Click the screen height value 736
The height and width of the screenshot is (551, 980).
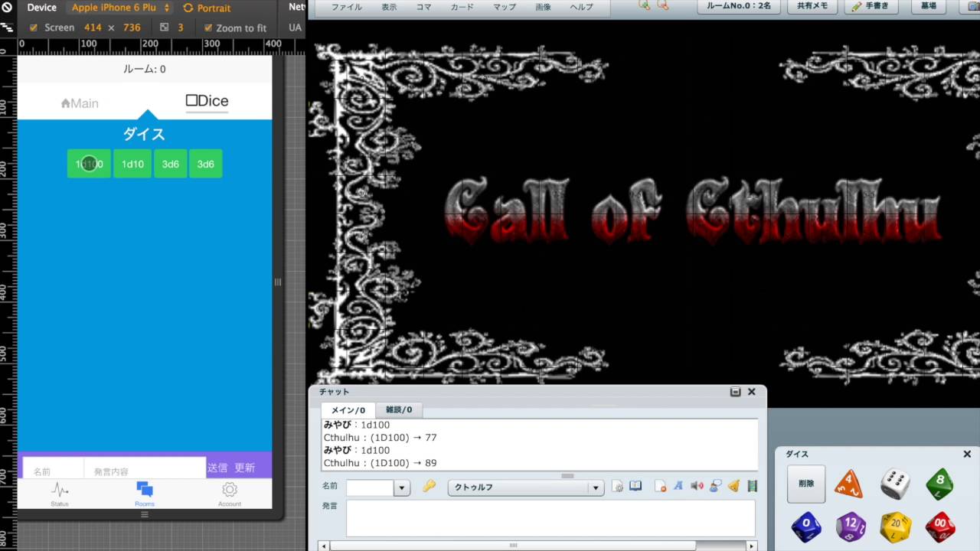click(132, 28)
